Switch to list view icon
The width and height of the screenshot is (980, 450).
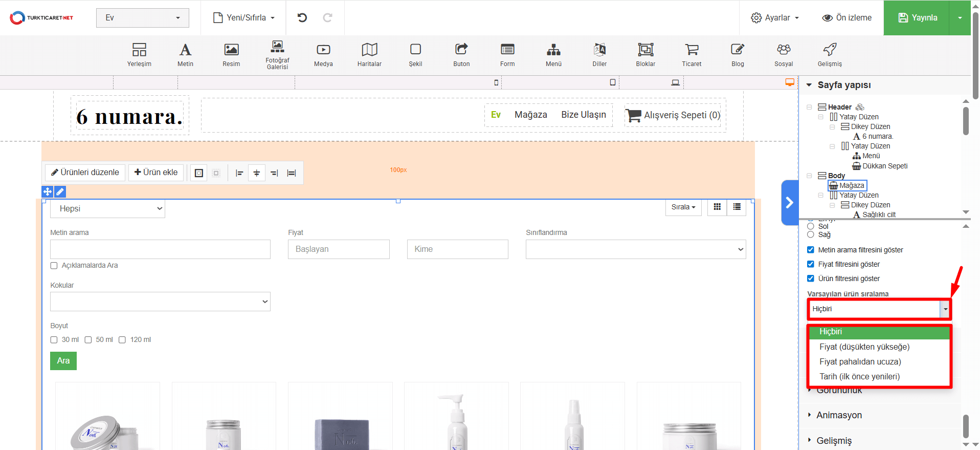tap(737, 207)
